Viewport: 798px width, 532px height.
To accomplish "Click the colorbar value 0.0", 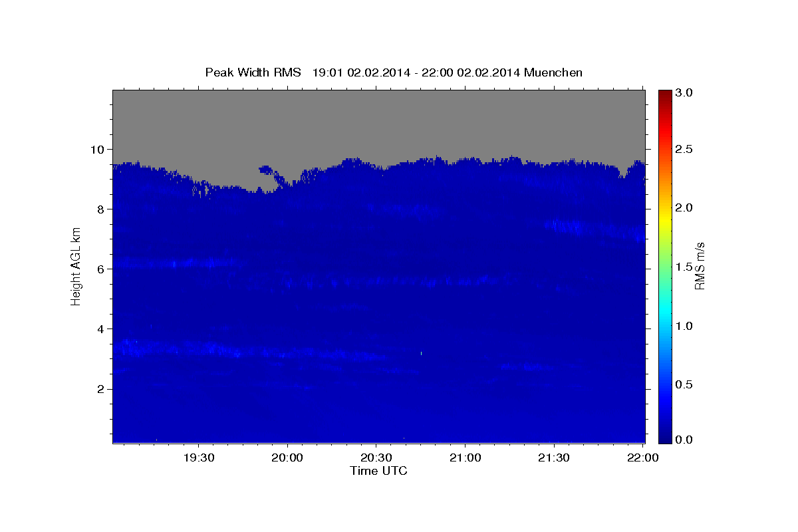I will (685, 440).
